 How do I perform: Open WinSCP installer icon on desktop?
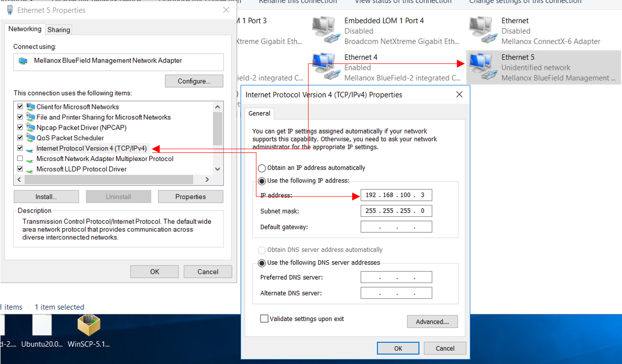point(89,326)
